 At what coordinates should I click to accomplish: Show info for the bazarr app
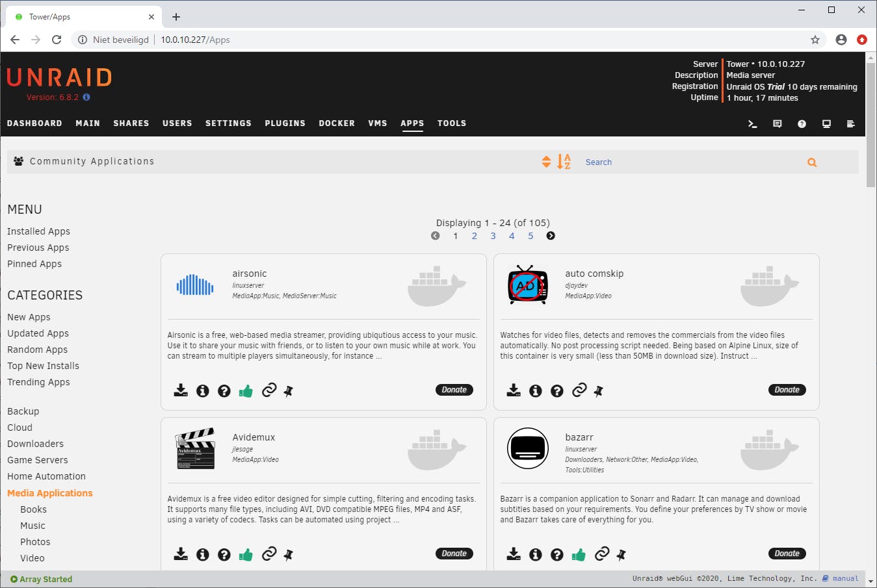pyautogui.click(x=536, y=554)
